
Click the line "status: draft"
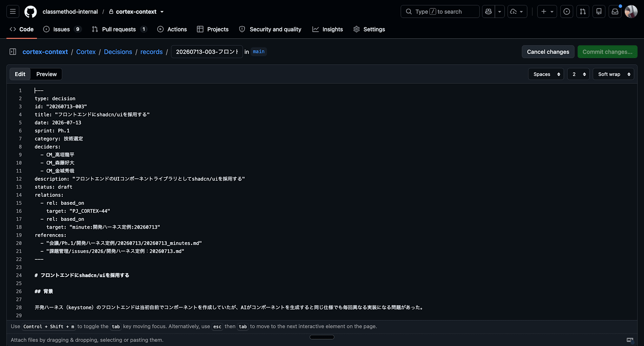(53, 187)
